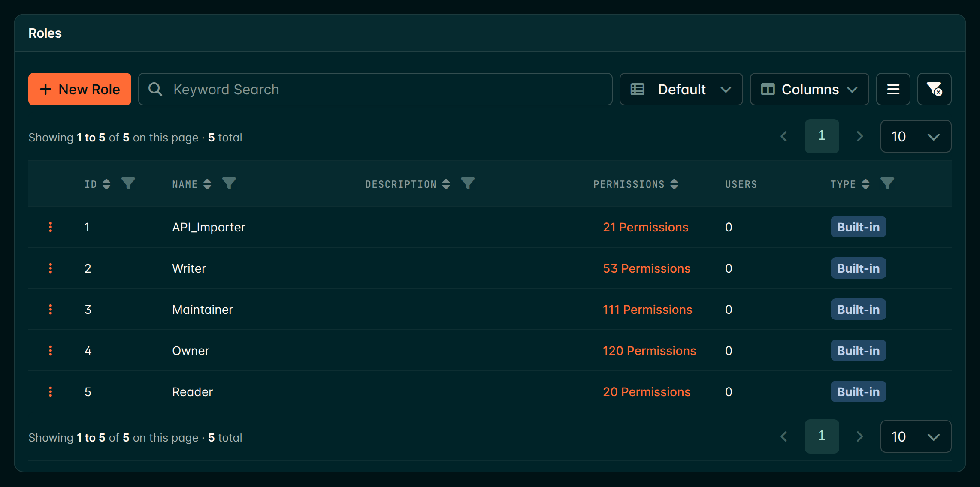
Task: Click the Owner role name
Action: point(191,351)
